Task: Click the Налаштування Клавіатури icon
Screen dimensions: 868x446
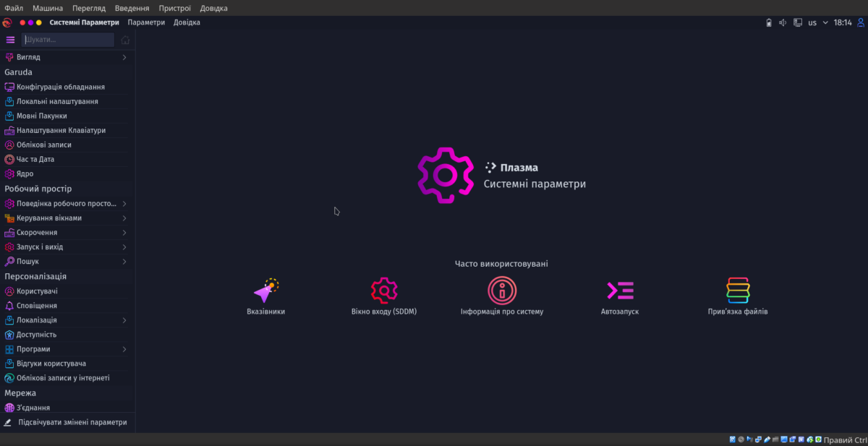Action: point(9,131)
